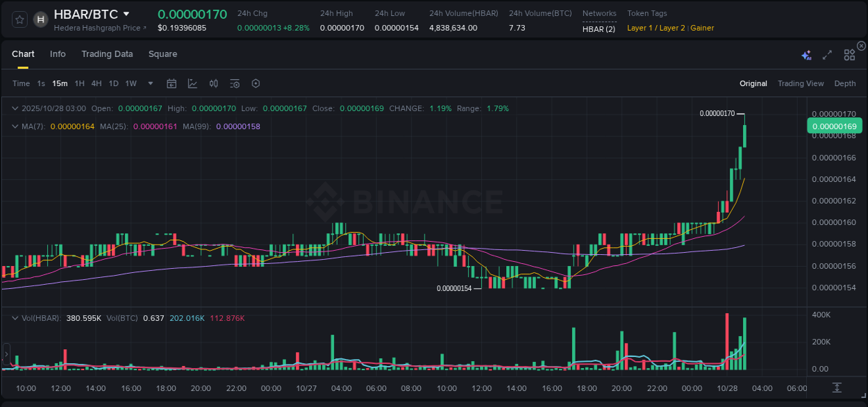Switch to Trading View chart mode
This screenshot has width=868, height=407.
coord(800,83)
